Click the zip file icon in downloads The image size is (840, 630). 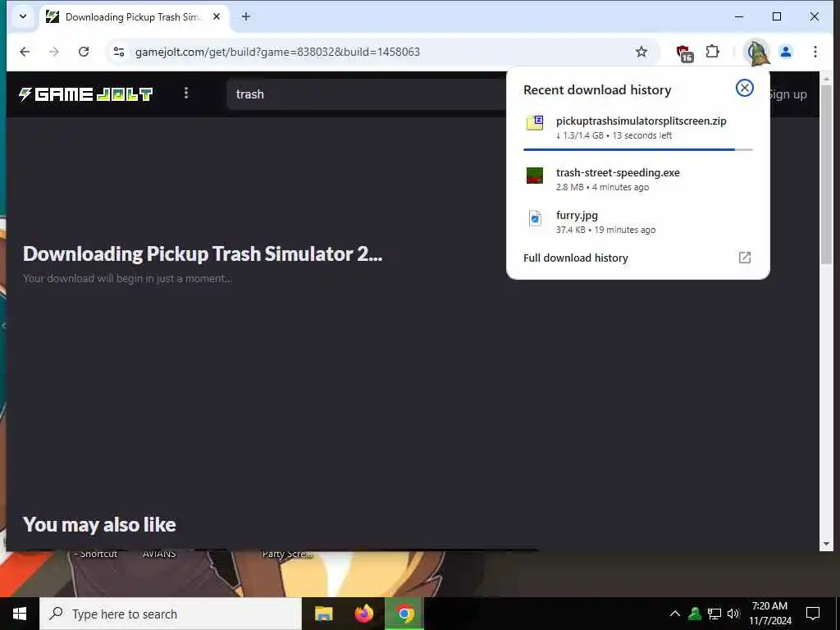535,123
